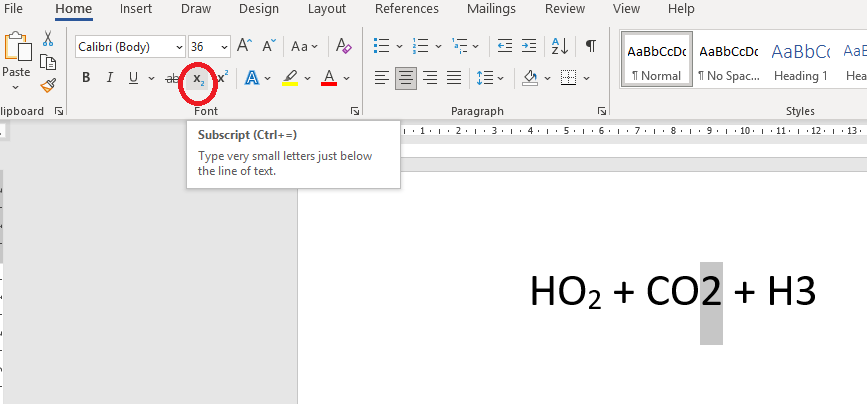Apply yellow text highlight color

click(x=290, y=78)
